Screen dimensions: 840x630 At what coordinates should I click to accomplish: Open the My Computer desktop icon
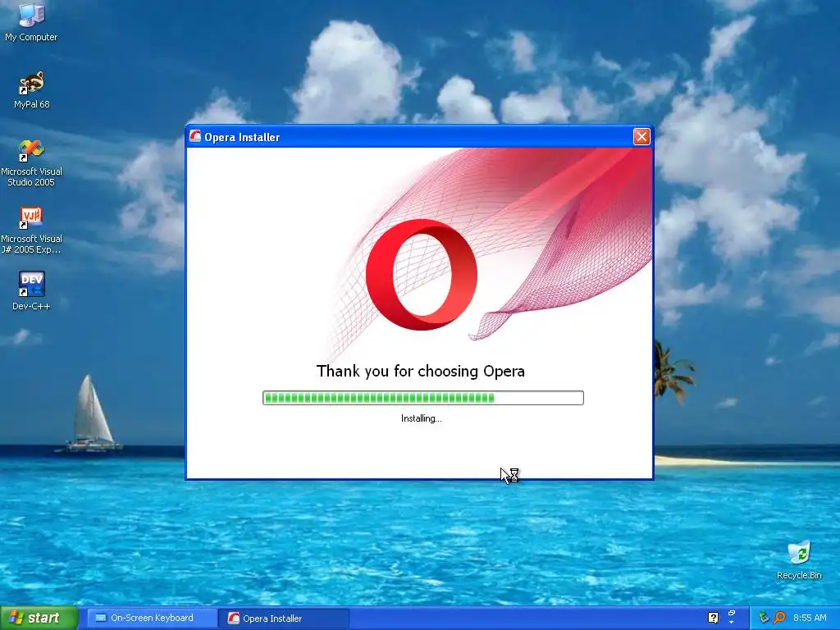31,21
